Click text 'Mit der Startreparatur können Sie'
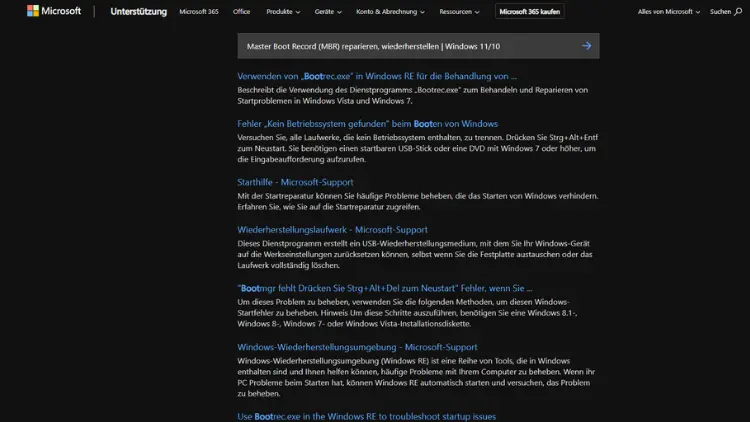This screenshot has width=750, height=422. pos(418,201)
